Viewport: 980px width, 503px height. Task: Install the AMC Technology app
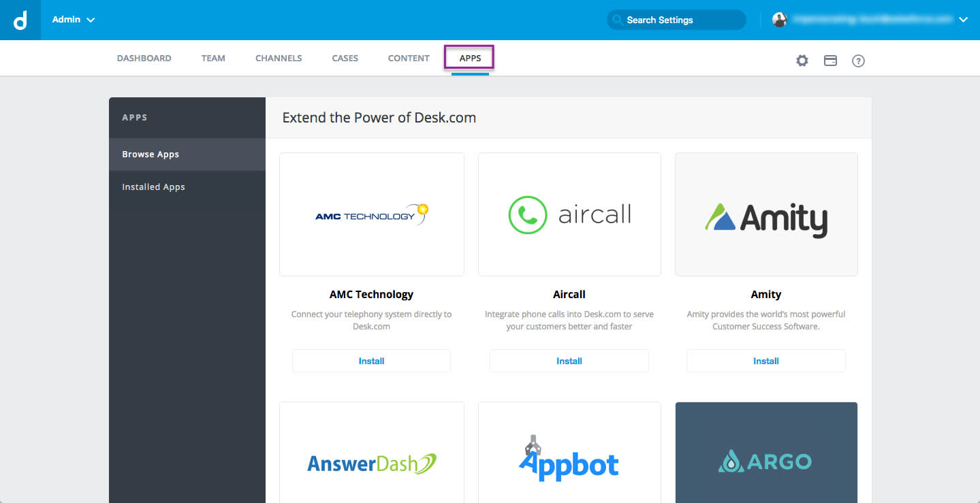tap(371, 361)
